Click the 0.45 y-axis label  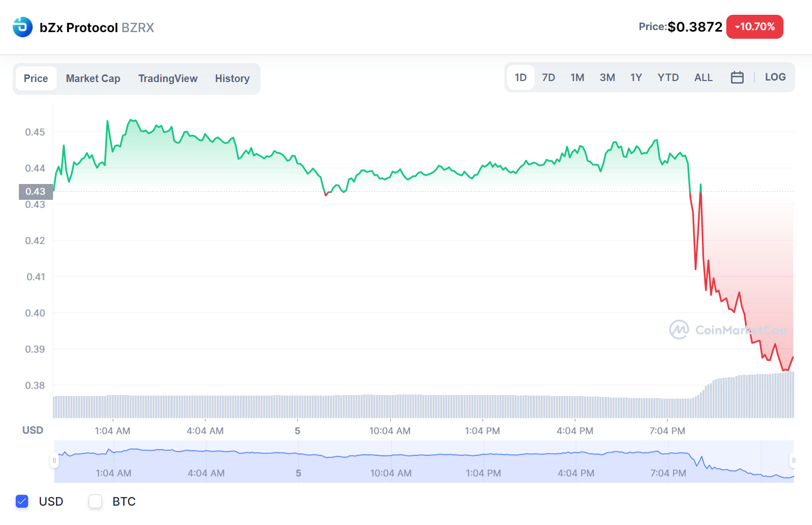pyautogui.click(x=35, y=132)
